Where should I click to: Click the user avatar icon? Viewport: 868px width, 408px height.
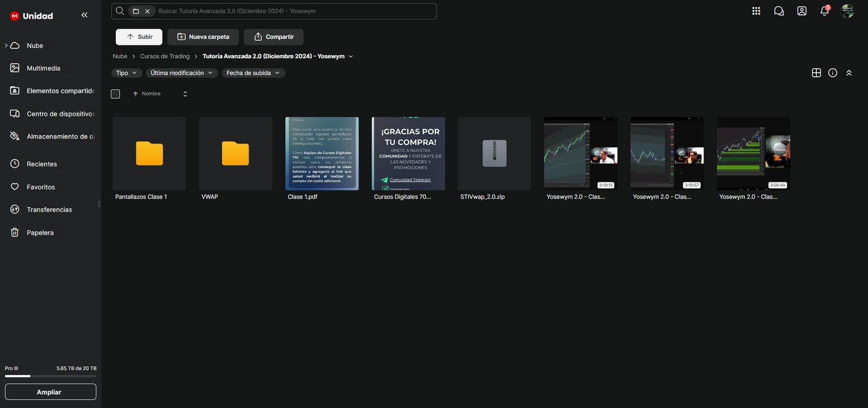point(847,11)
